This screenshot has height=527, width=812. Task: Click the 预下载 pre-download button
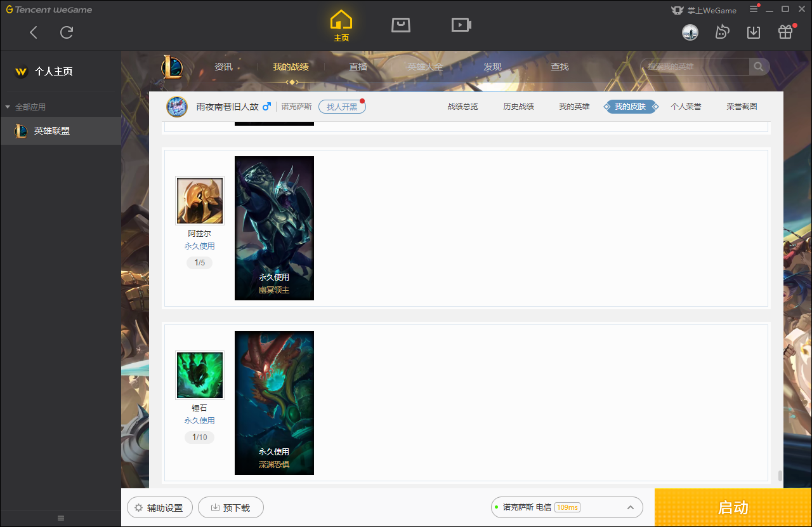[x=231, y=508]
